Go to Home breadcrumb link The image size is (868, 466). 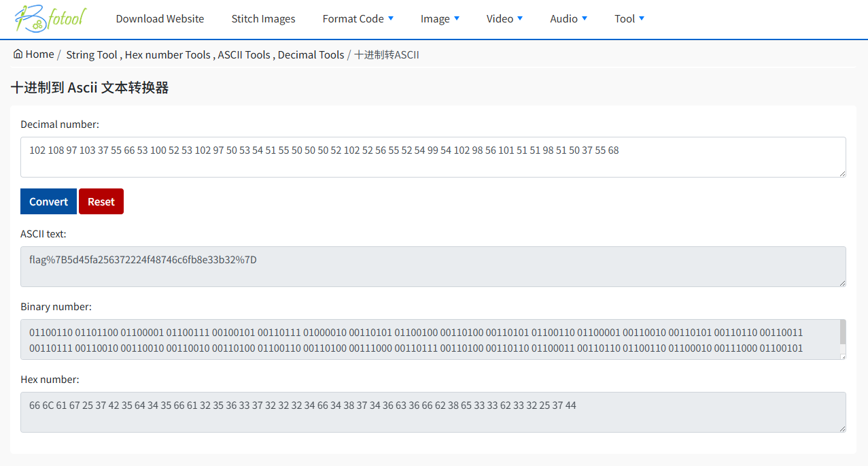click(39, 54)
